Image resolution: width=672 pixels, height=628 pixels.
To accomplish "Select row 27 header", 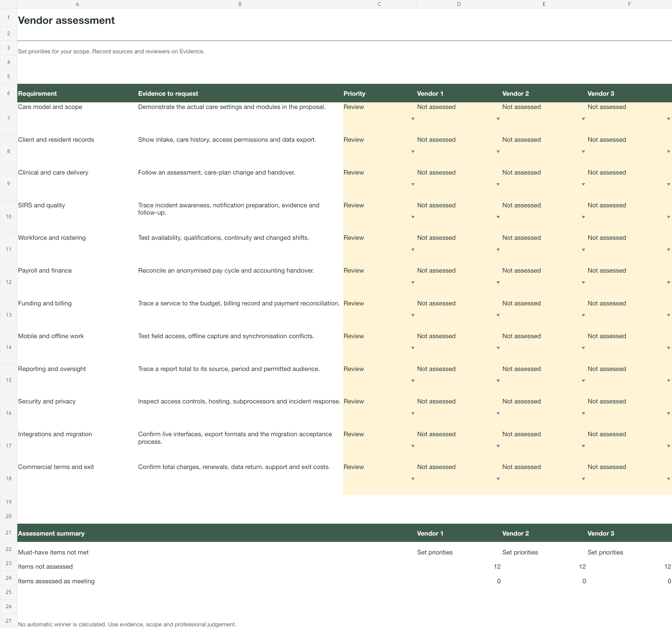I will 9,621.
